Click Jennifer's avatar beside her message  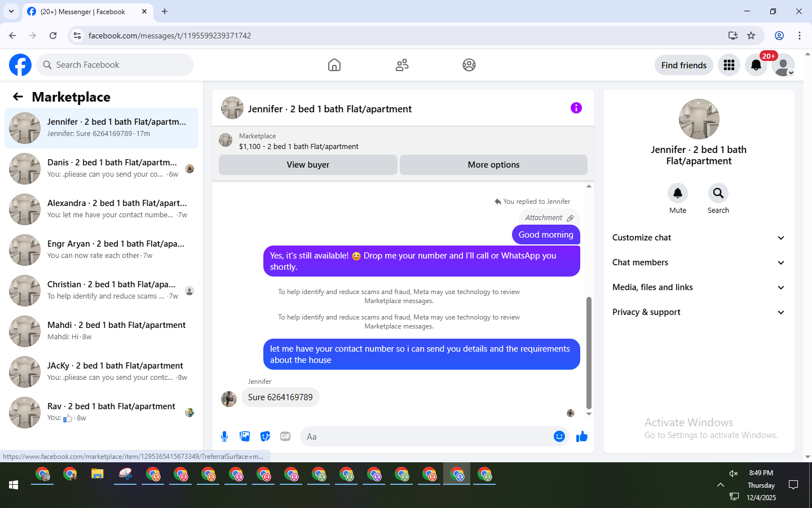229,398
